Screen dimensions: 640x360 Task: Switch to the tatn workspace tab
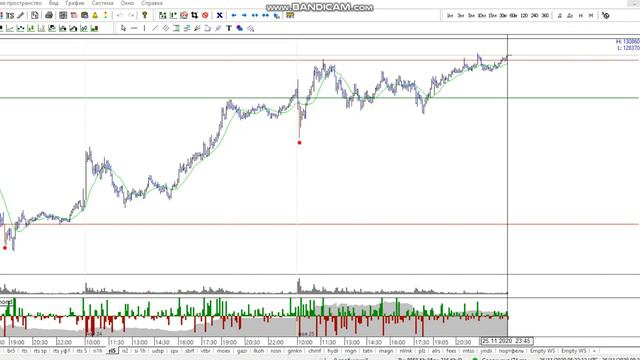pyautogui.click(x=368, y=351)
